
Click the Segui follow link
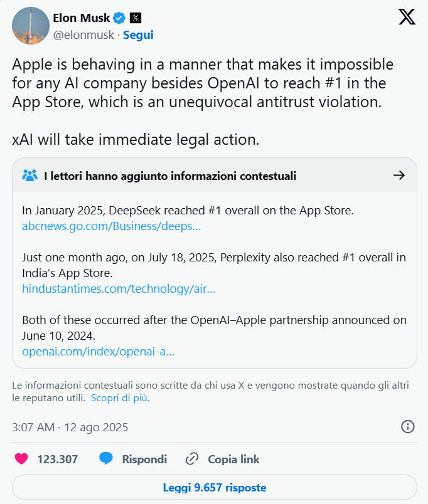tap(138, 35)
